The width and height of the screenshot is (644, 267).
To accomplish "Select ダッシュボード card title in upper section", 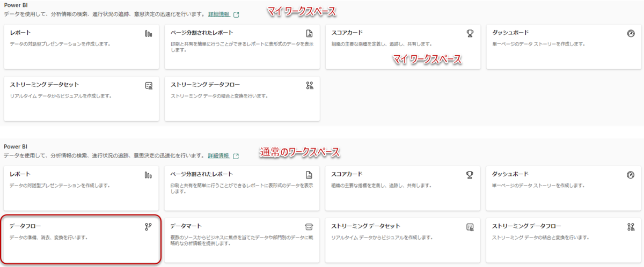I will click(510, 33).
